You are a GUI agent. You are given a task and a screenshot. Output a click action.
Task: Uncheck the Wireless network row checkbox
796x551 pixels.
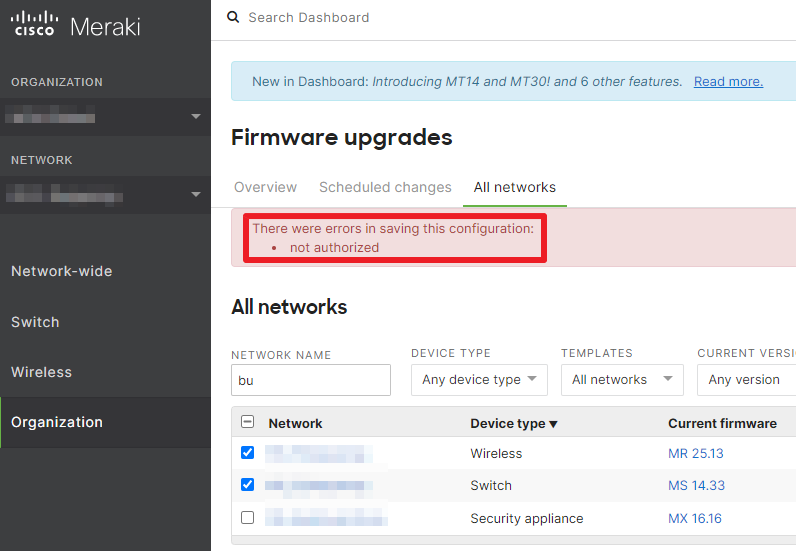(x=248, y=453)
